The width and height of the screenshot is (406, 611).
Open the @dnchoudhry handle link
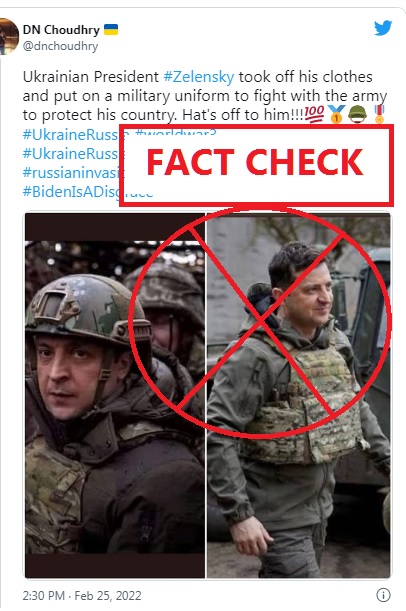point(60,46)
